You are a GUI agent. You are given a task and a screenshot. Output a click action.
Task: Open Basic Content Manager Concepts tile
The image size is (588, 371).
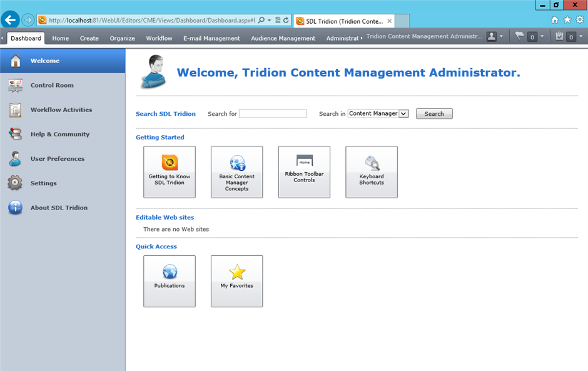tap(236, 171)
